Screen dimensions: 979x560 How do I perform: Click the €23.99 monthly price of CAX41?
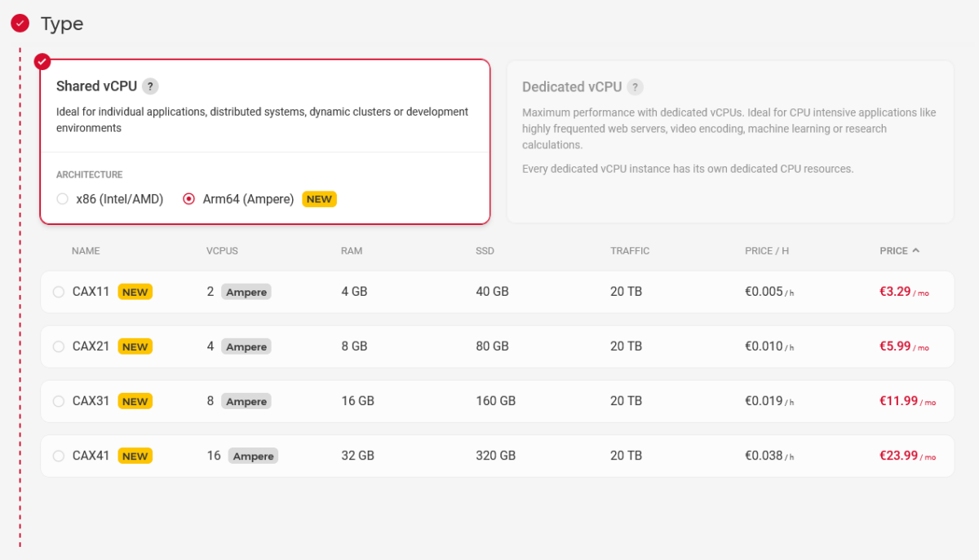898,456
